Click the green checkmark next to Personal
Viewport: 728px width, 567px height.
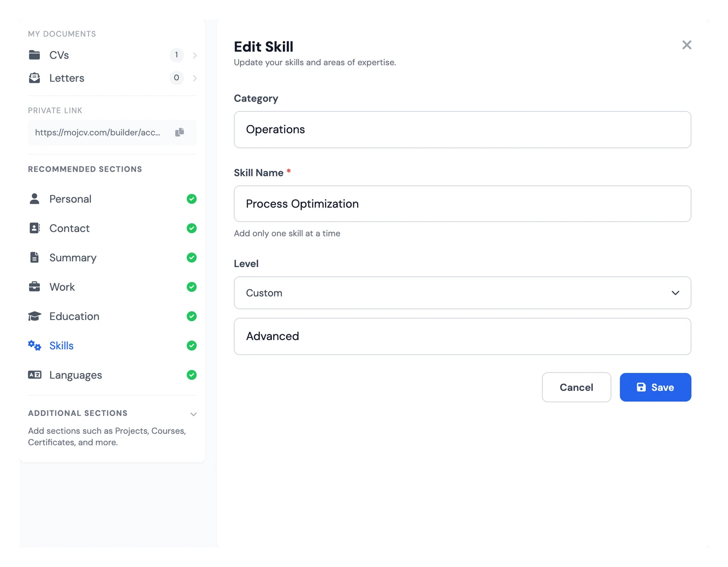pos(191,199)
